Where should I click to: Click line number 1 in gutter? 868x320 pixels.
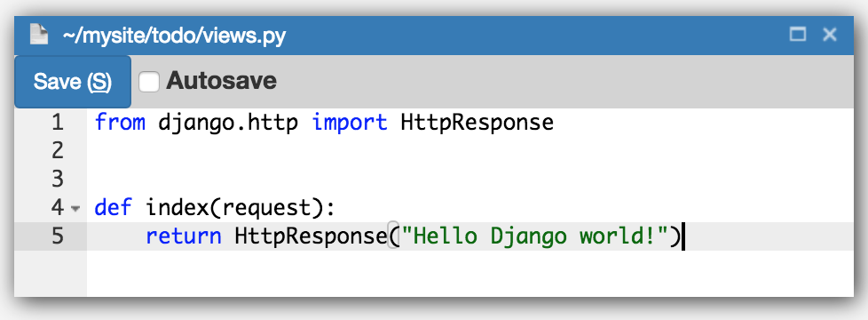58,122
